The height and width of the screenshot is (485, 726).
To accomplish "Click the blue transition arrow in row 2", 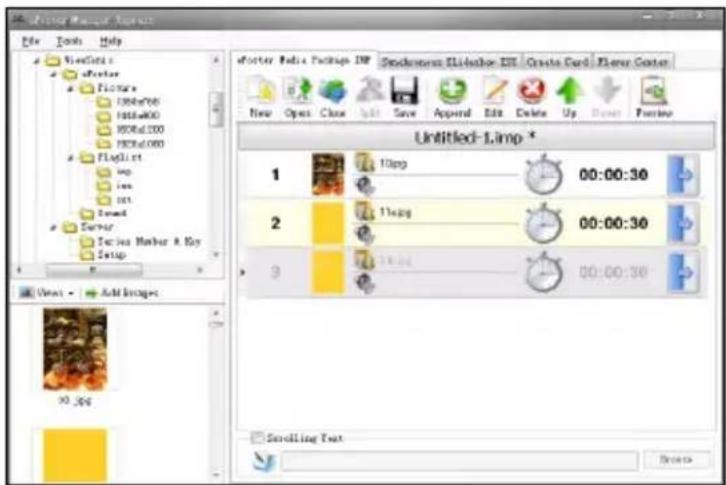I will pos(683,224).
